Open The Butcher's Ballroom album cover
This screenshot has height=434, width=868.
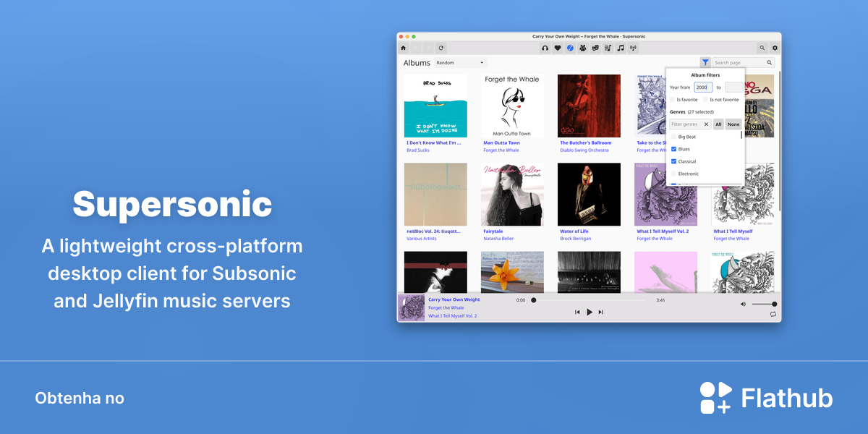(589, 106)
